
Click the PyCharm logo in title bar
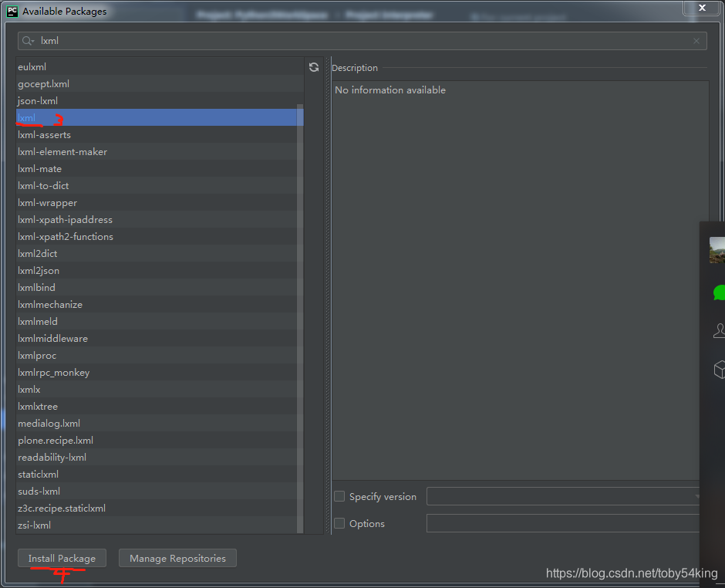point(12,11)
